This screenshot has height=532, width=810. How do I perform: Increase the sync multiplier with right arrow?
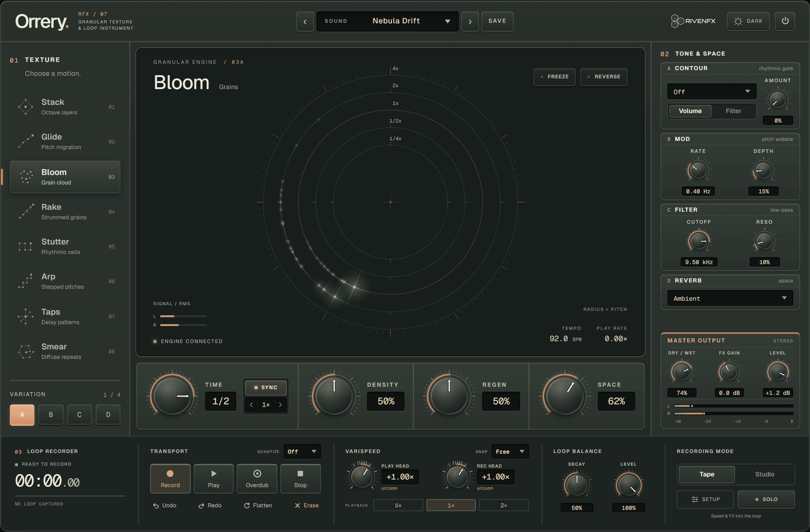tap(280, 405)
